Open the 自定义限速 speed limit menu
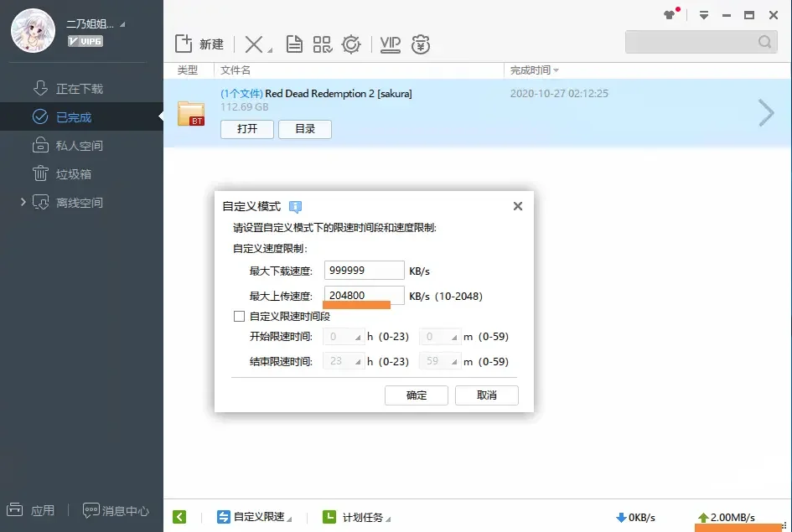The image size is (792, 532). click(x=254, y=517)
